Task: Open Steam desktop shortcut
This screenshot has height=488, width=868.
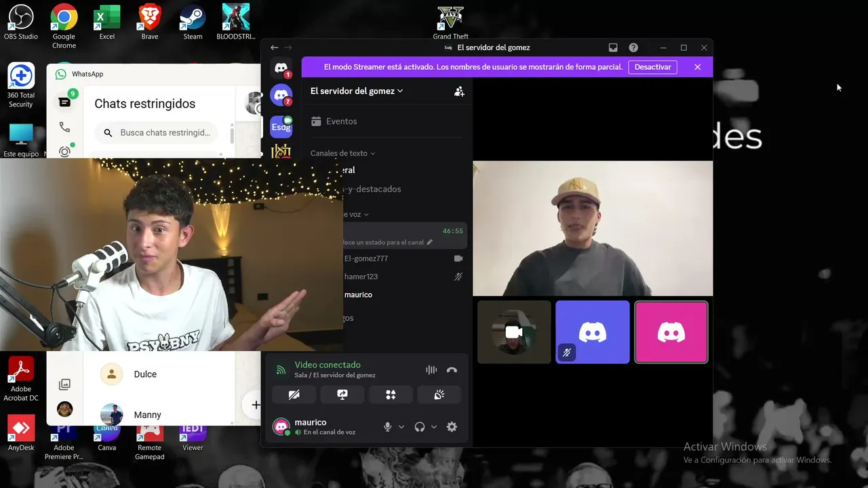Action: (x=193, y=23)
